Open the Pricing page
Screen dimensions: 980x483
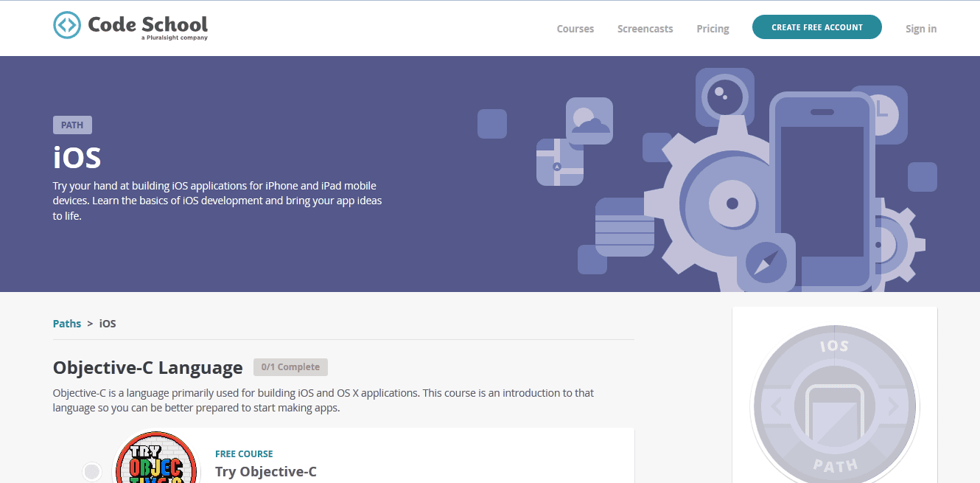pos(713,29)
